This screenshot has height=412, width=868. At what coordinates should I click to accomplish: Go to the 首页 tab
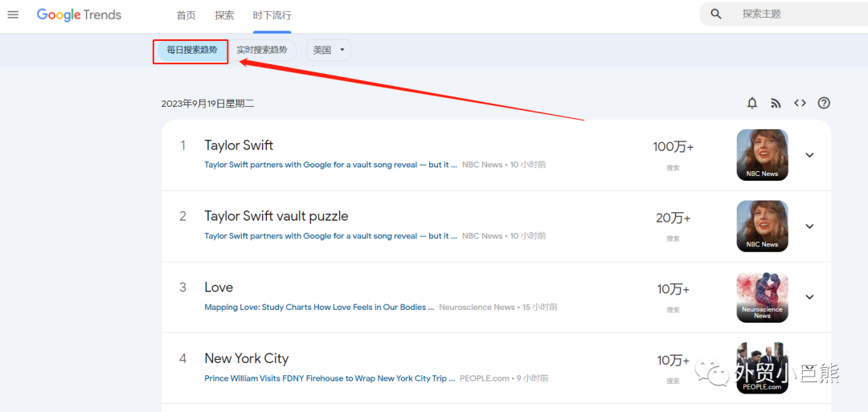tap(186, 15)
